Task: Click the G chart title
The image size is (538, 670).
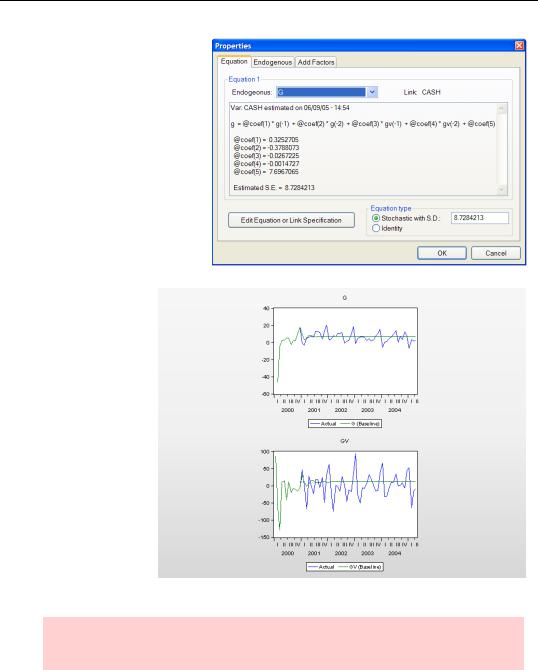Action: (344, 298)
